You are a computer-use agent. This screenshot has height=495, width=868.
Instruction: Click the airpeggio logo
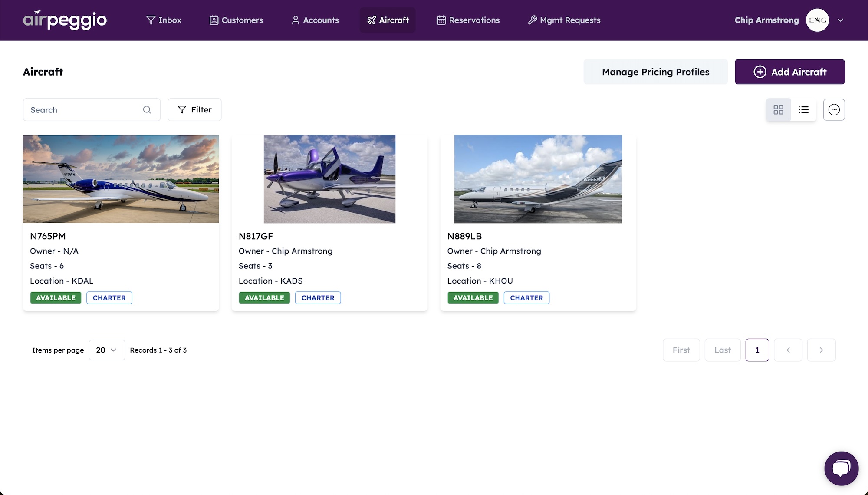tap(65, 20)
